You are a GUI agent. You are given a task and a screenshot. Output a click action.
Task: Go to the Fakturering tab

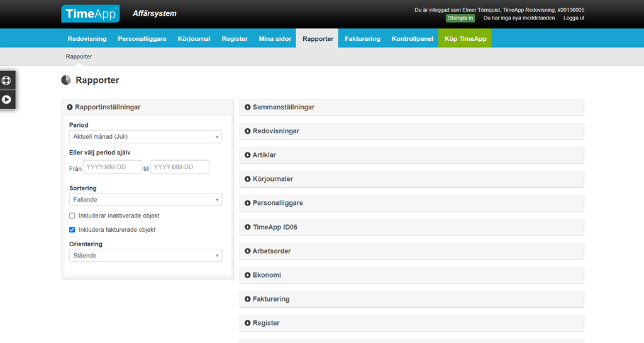(362, 38)
